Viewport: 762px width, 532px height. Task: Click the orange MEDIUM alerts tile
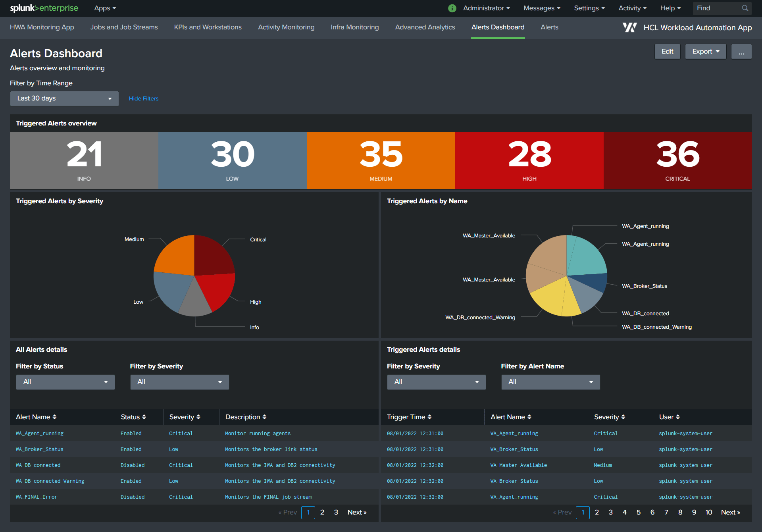coord(381,160)
